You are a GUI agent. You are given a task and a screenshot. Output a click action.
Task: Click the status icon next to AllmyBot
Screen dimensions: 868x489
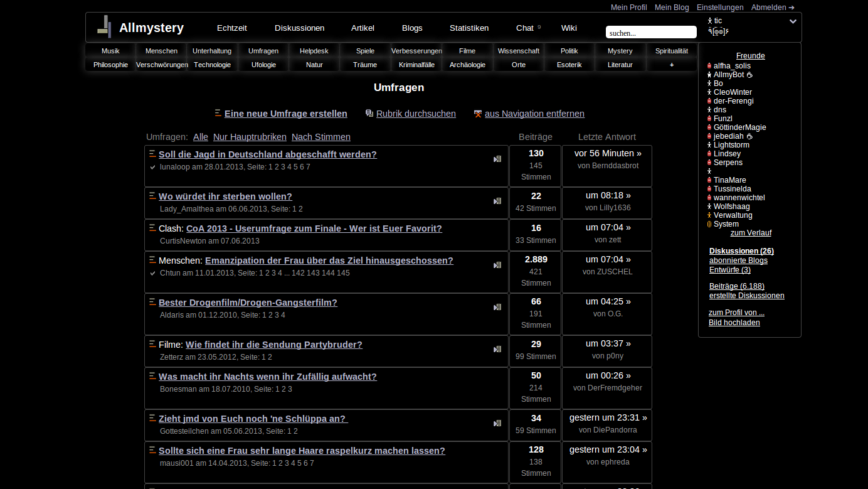click(x=749, y=75)
